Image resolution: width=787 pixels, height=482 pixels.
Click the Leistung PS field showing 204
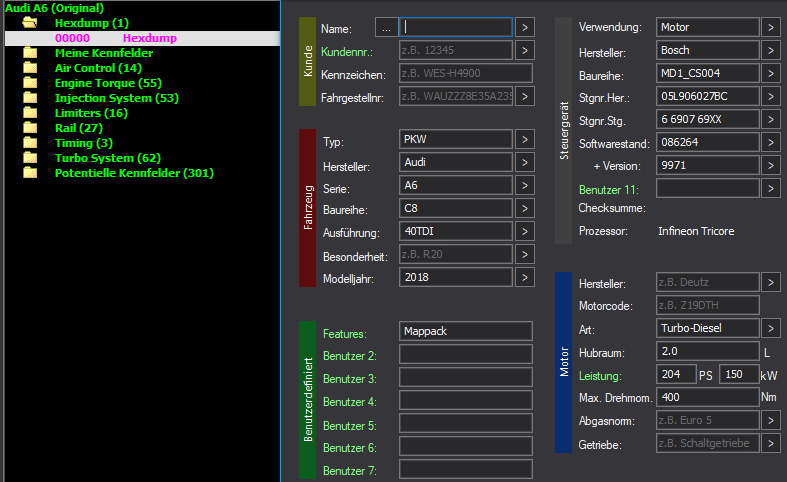click(676, 374)
